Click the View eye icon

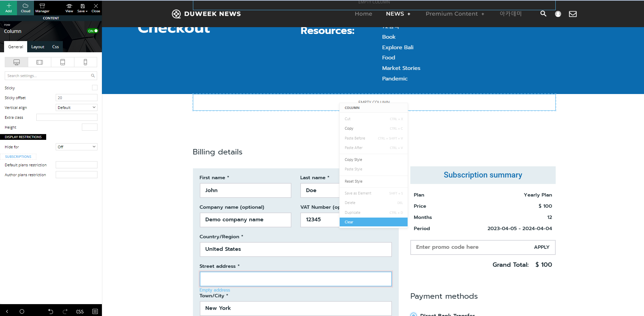(x=69, y=8)
